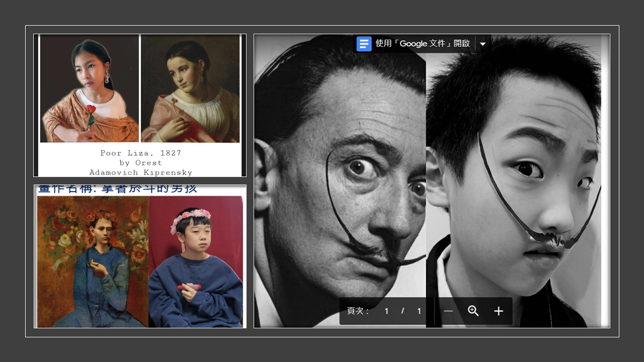The width and height of the screenshot is (644, 362).
Task: Zoom in with the plus icon
Action: point(498,311)
